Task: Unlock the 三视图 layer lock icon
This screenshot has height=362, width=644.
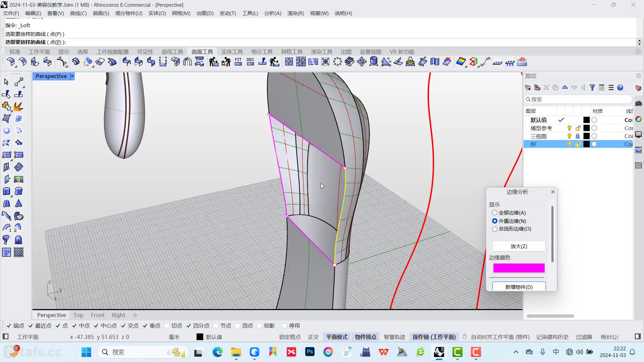Action: coord(578,136)
